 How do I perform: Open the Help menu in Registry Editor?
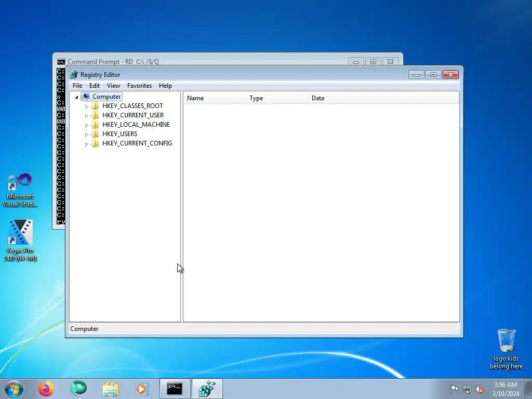[165, 86]
